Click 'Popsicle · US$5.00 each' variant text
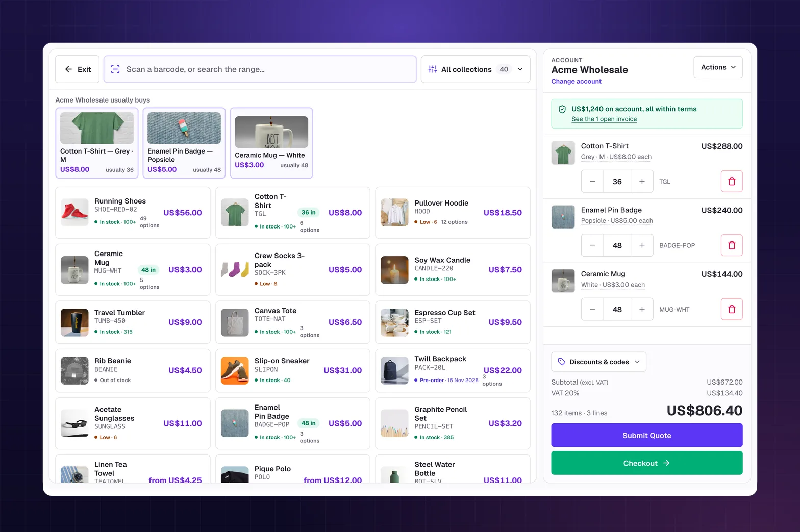 tap(617, 221)
